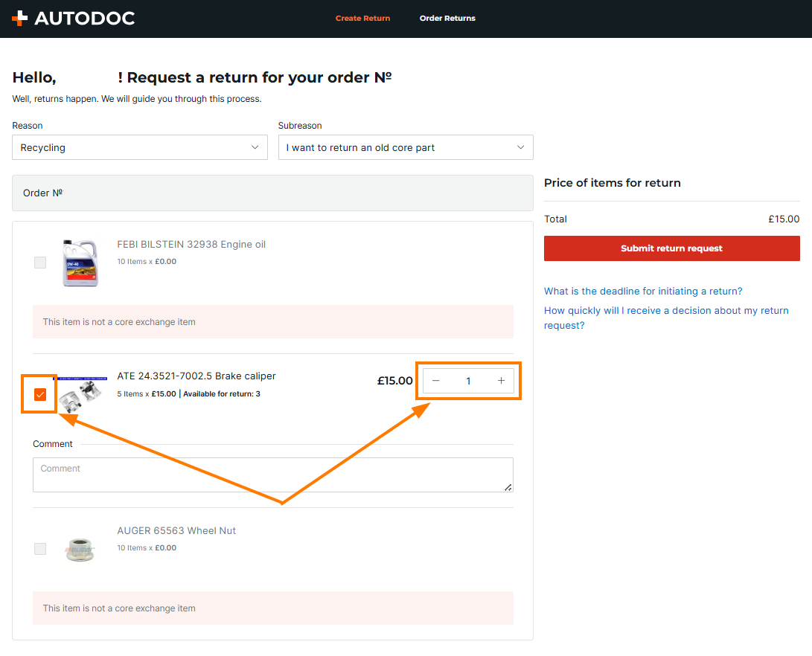Decrease brake caliper return quantity with minus
This screenshot has width=812, height=656.
click(436, 381)
